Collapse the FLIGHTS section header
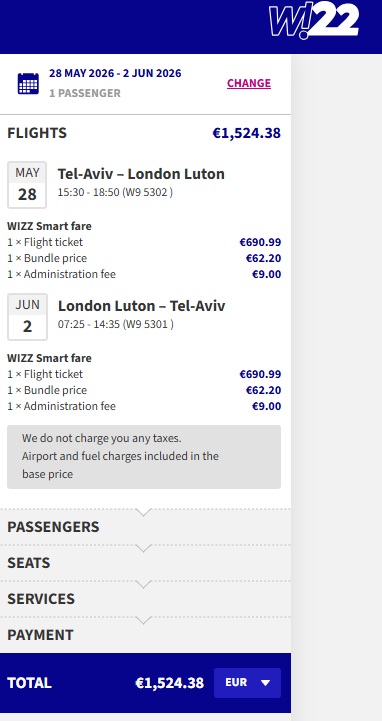Viewport: 382px width, 721px height. coord(144,133)
